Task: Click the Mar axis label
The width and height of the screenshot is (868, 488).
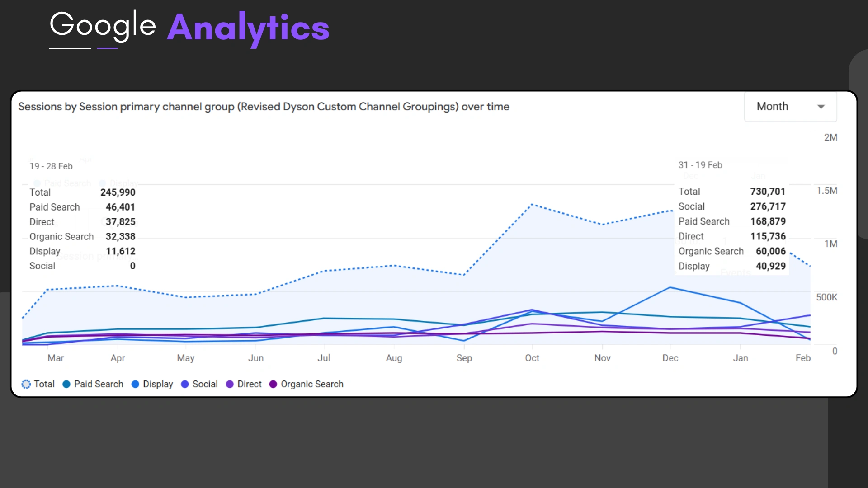Action: pyautogui.click(x=56, y=358)
